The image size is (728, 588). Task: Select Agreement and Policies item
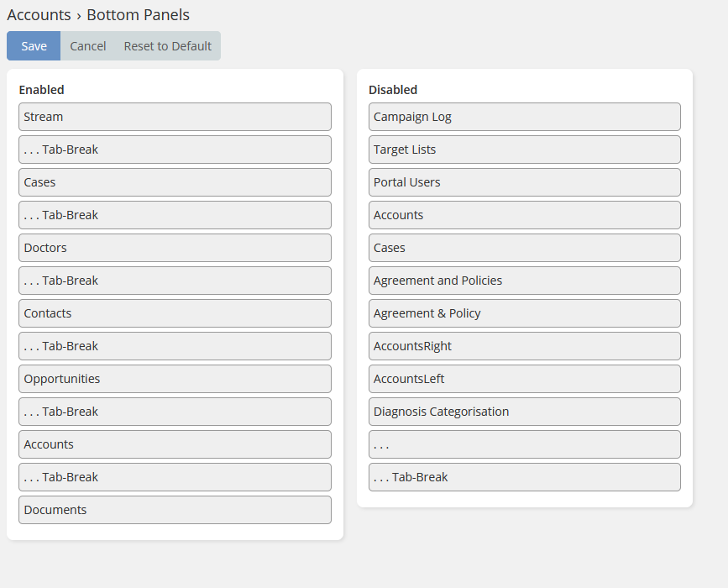point(524,281)
